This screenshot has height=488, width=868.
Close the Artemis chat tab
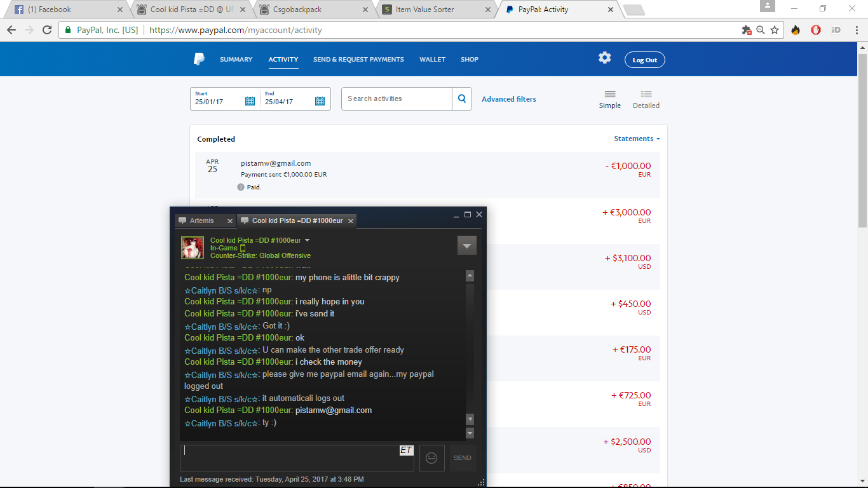(x=230, y=221)
